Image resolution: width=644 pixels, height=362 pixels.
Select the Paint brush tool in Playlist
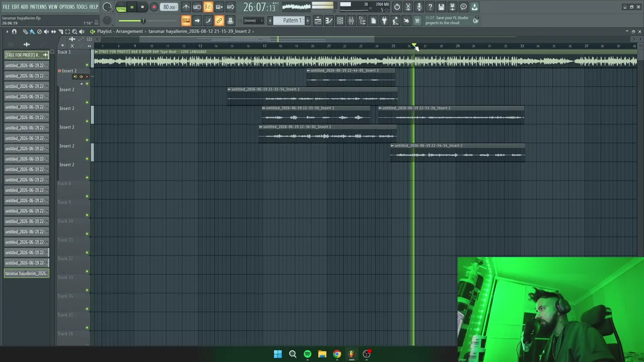pos(32,32)
